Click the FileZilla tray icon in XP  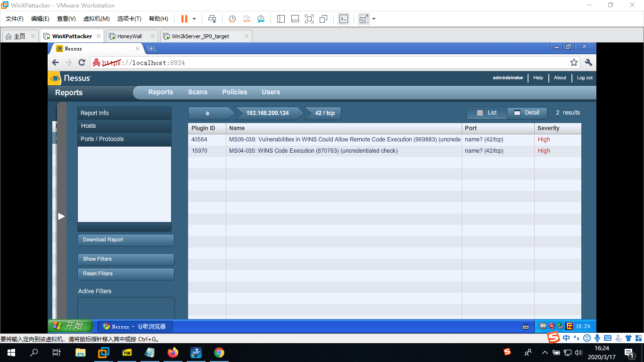pyautogui.click(x=569, y=326)
